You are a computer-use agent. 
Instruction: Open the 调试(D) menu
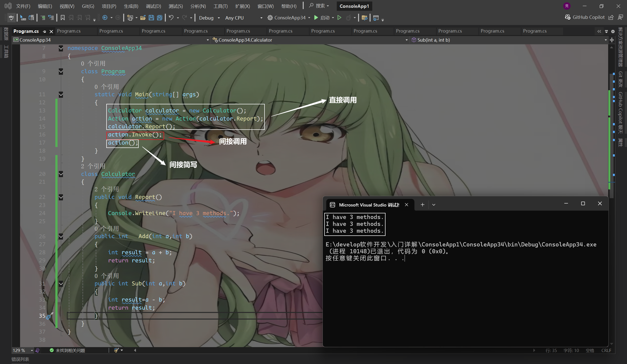point(154,6)
